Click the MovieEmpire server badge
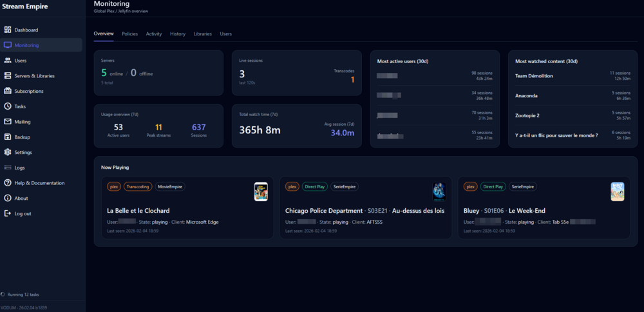Viewport: 644px width, 312px height. (170, 187)
